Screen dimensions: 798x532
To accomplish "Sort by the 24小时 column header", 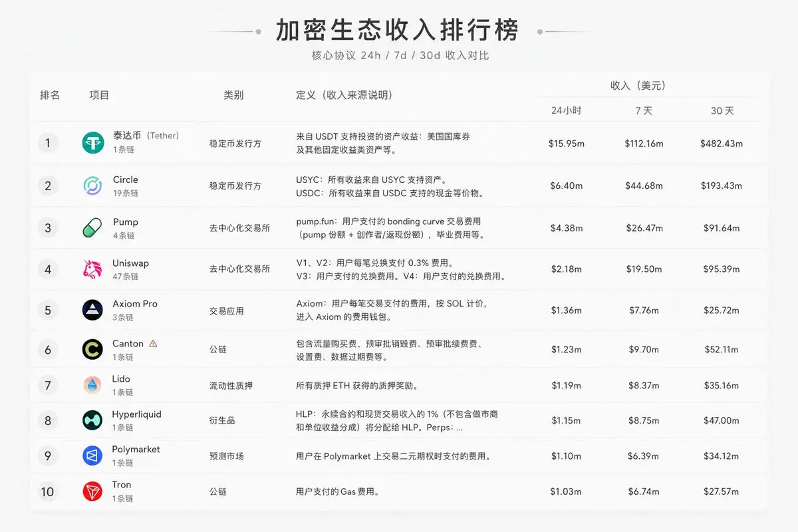I will tap(566, 110).
